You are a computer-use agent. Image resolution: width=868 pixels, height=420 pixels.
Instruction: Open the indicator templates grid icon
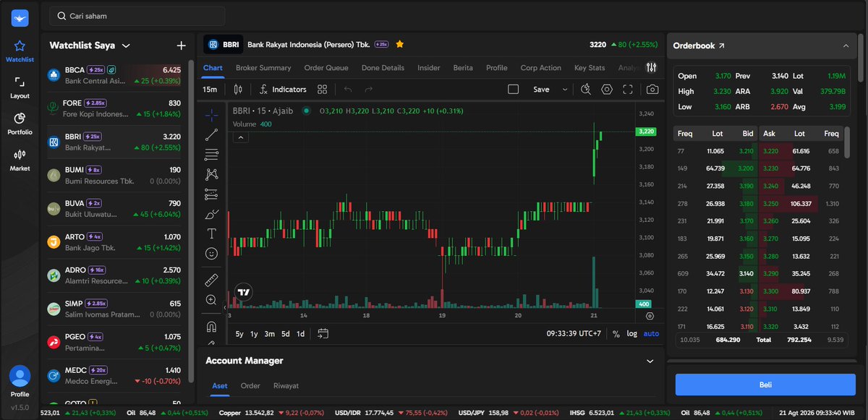tap(323, 90)
